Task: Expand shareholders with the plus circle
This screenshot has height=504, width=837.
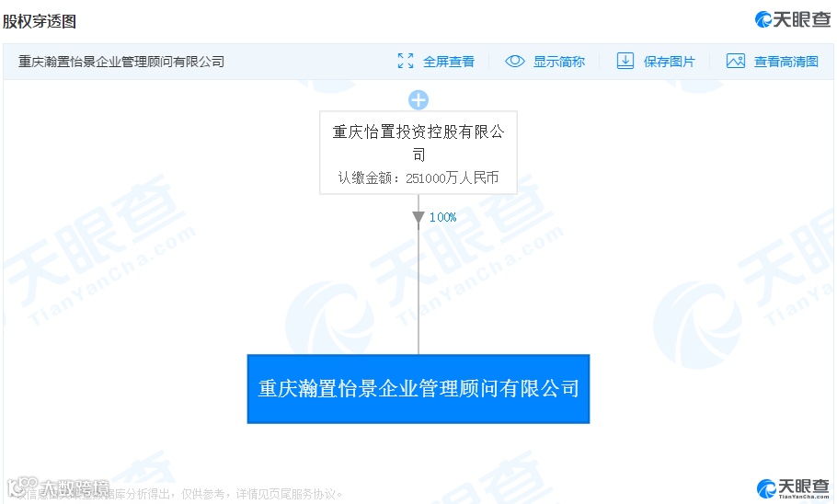Action: pyautogui.click(x=418, y=100)
